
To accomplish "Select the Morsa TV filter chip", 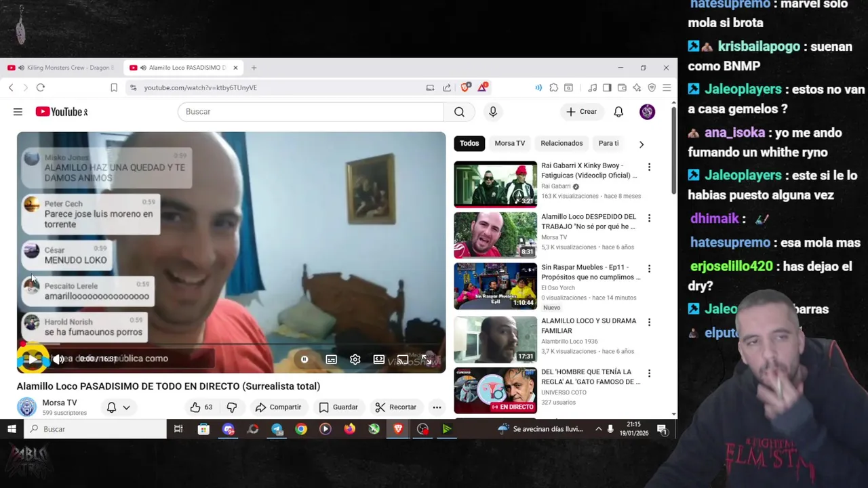I will coord(510,143).
